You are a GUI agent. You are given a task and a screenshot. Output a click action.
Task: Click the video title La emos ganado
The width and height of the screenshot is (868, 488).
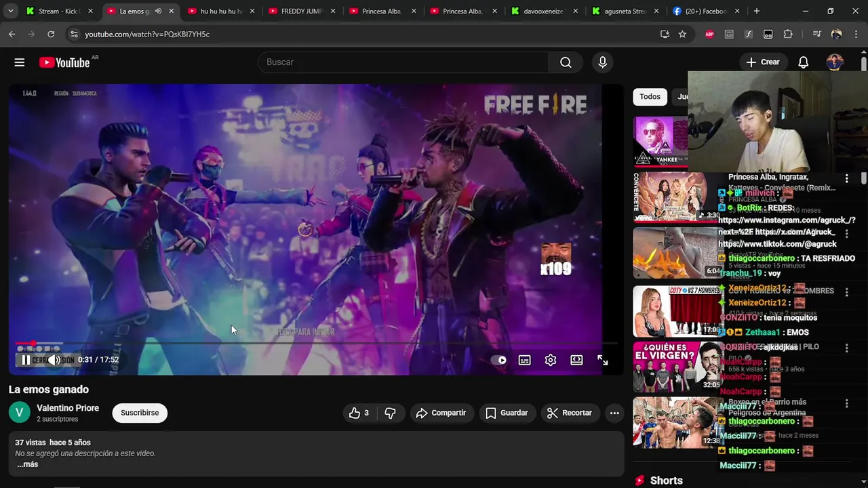(49, 390)
